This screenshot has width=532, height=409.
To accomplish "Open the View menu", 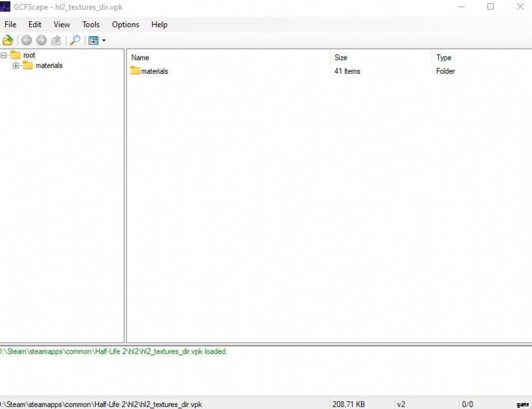I will coord(61,25).
